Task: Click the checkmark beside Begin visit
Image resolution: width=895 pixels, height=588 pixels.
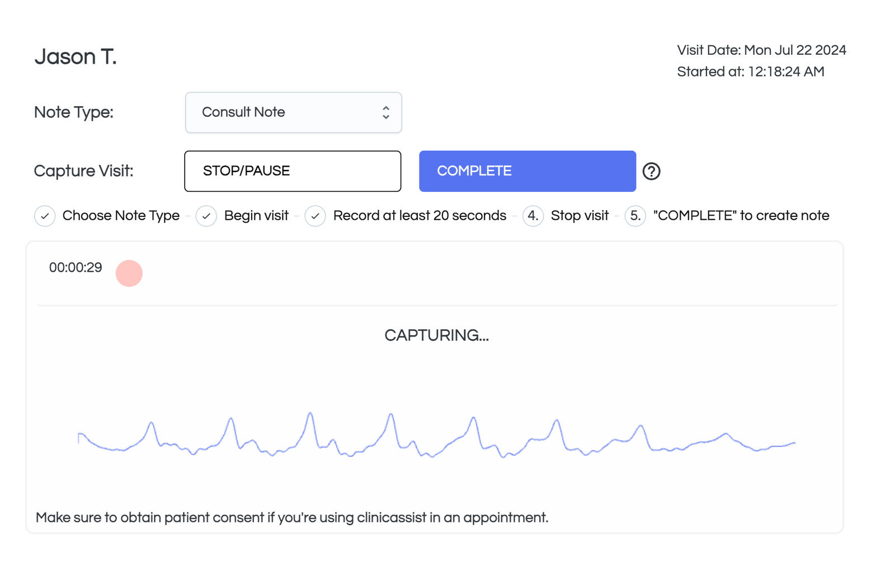Action: coord(206,216)
